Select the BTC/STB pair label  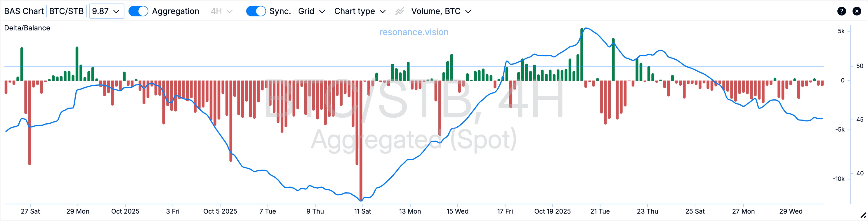[x=66, y=11]
